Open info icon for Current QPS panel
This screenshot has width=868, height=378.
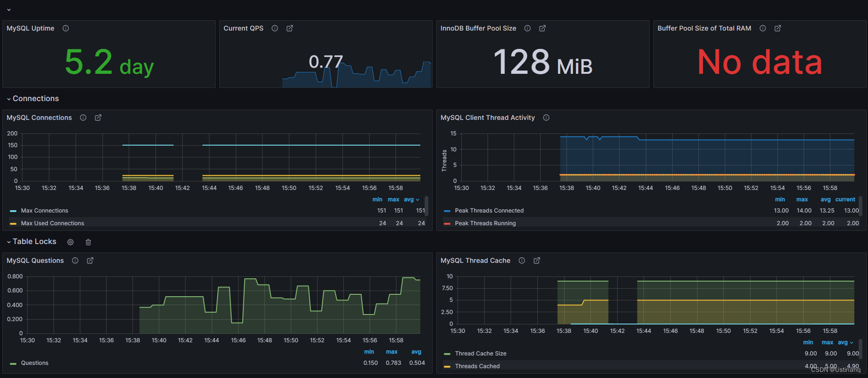tap(275, 28)
